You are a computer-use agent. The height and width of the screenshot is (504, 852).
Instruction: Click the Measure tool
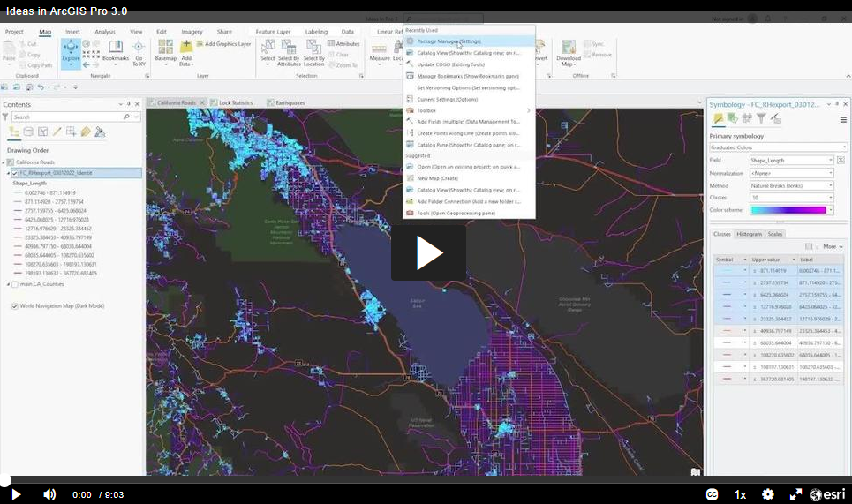380,51
